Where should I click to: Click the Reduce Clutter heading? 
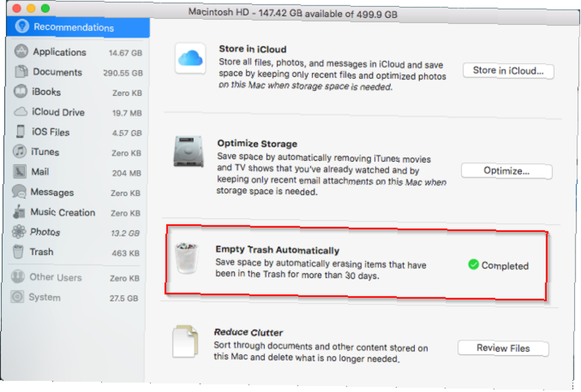pyautogui.click(x=248, y=332)
